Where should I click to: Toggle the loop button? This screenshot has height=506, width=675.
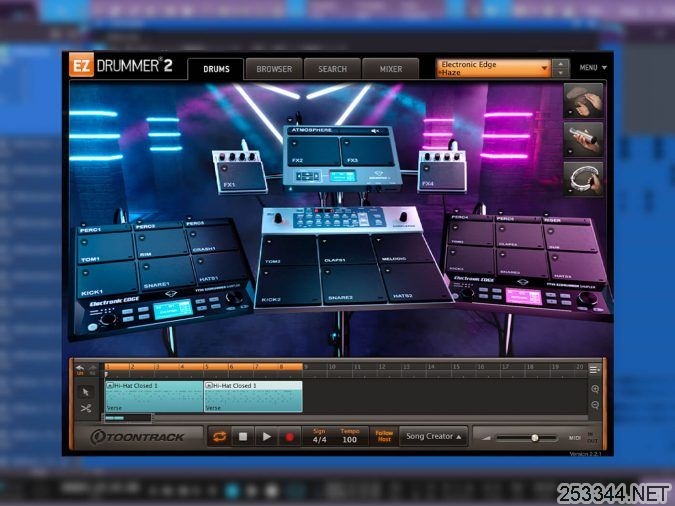(220, 437)
